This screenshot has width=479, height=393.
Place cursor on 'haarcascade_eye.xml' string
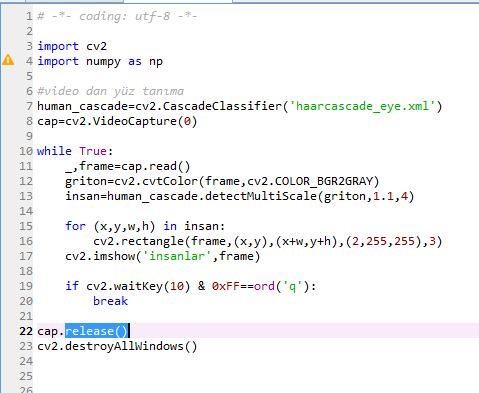pos(363,106)
